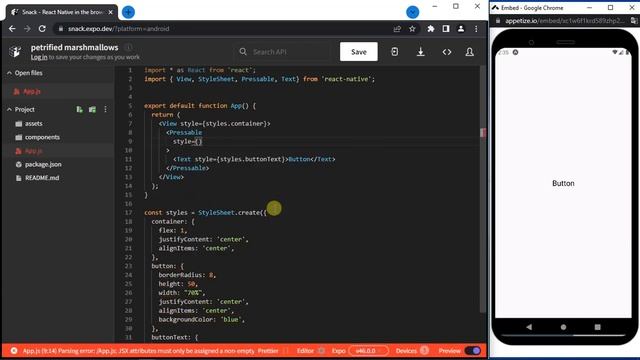Collapse the Project section
The width and height of the screenshot is (640, 360).
click(x=9, y=109)
